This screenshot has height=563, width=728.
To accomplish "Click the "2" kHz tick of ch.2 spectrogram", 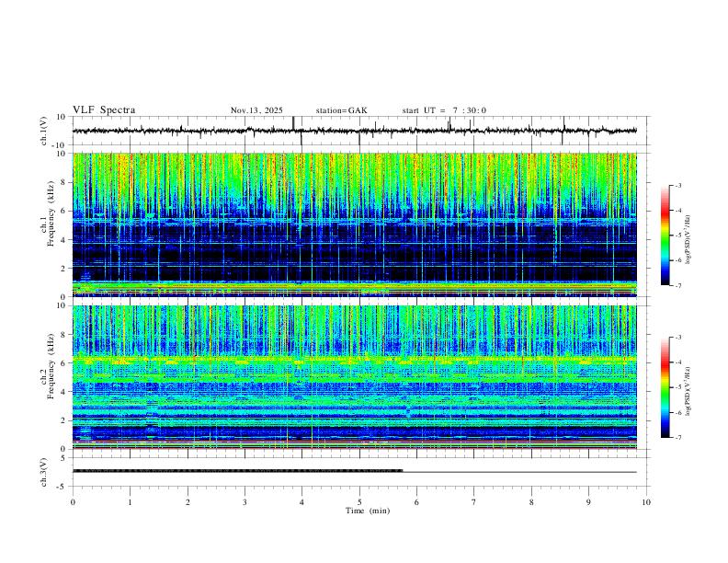I will [x=63, y=419].
